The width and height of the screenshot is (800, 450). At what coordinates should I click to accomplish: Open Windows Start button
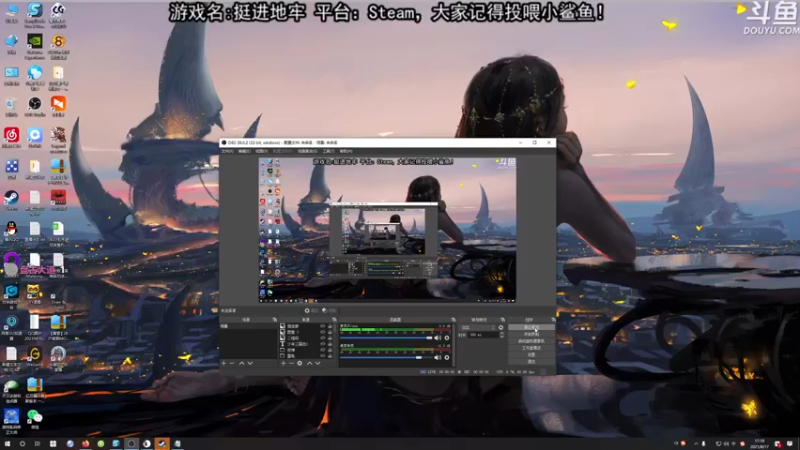pyautogui.click(x=7, y=444)
